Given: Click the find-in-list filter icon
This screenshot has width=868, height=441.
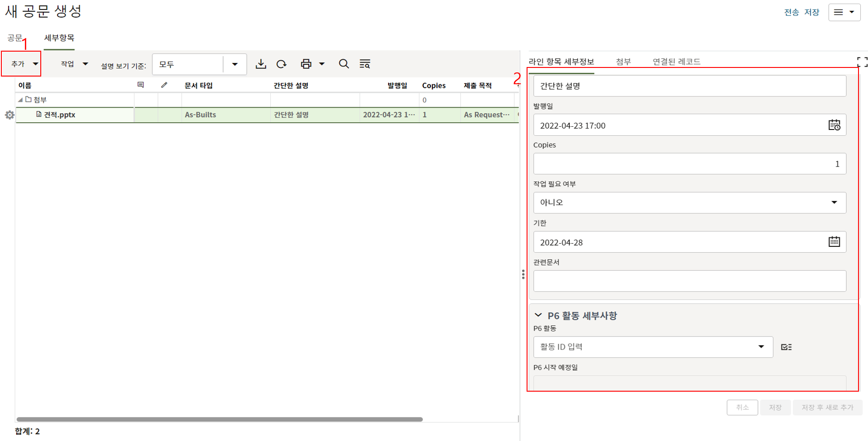Looking at the screenshot, I should tap(364, 64).
